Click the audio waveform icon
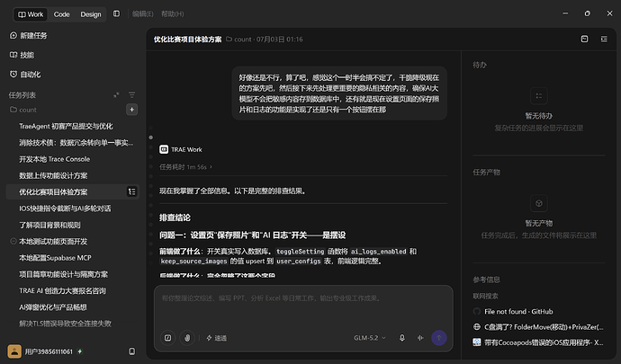621x364 pixels. [x=420, y=338]
